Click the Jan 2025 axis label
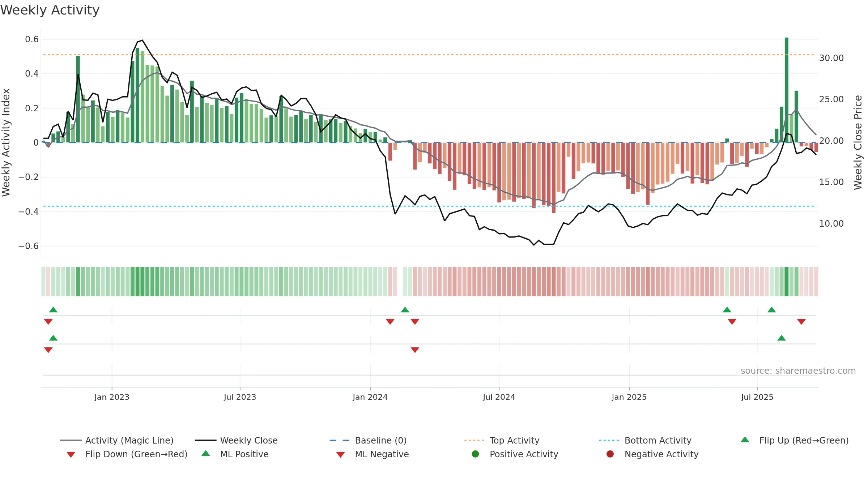The width and height of the screenshot is (868, 488). (x=629, y=397)
